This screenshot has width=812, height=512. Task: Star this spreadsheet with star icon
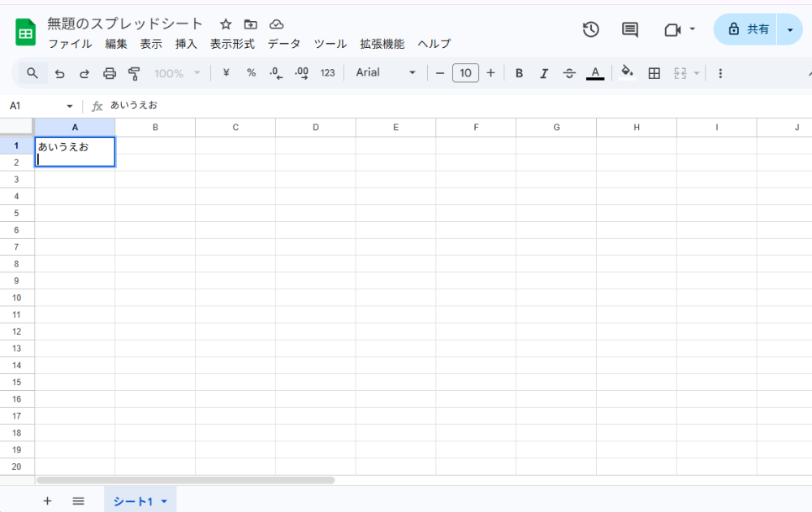pos(226,24)
